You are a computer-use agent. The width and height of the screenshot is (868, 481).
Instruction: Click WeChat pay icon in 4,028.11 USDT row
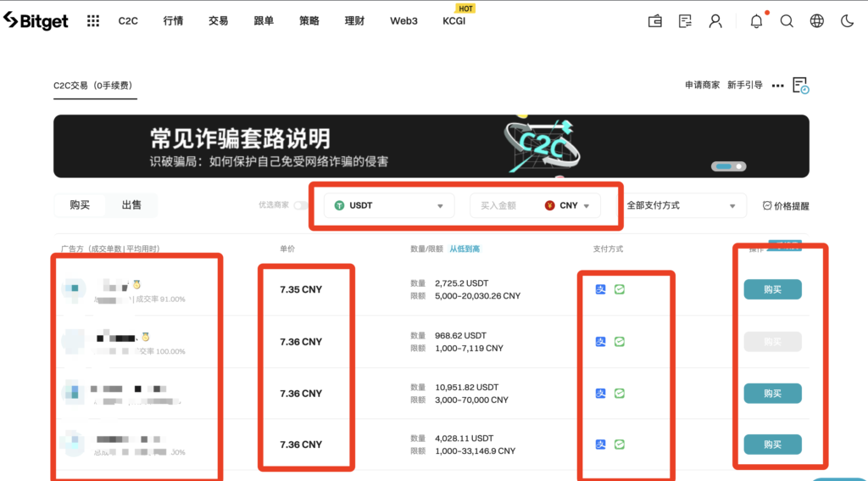(x=620, y=444)
